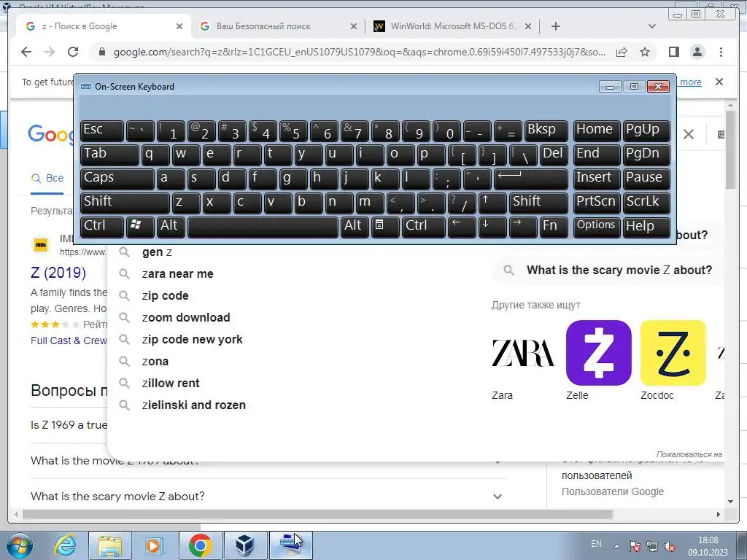The height and width of the screenshot is (560, 747).
Task: Toggle Caps key on On-Screen Keyboard
Action: (117, 179)
